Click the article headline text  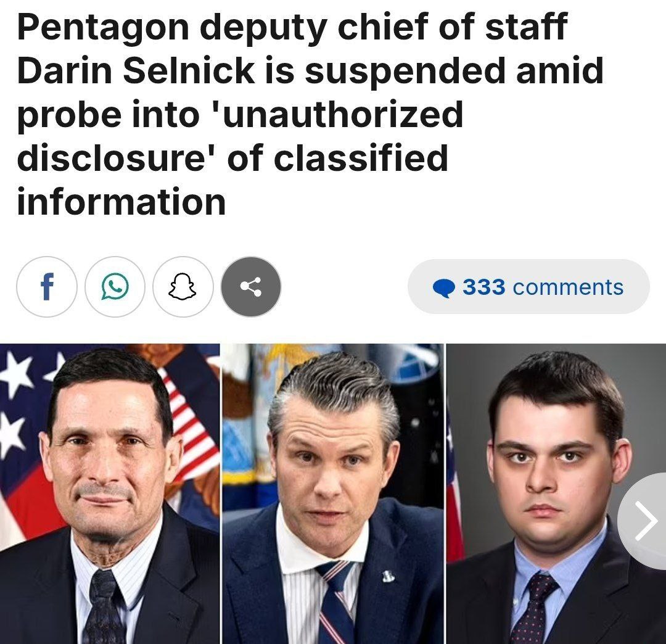[310, 114]
